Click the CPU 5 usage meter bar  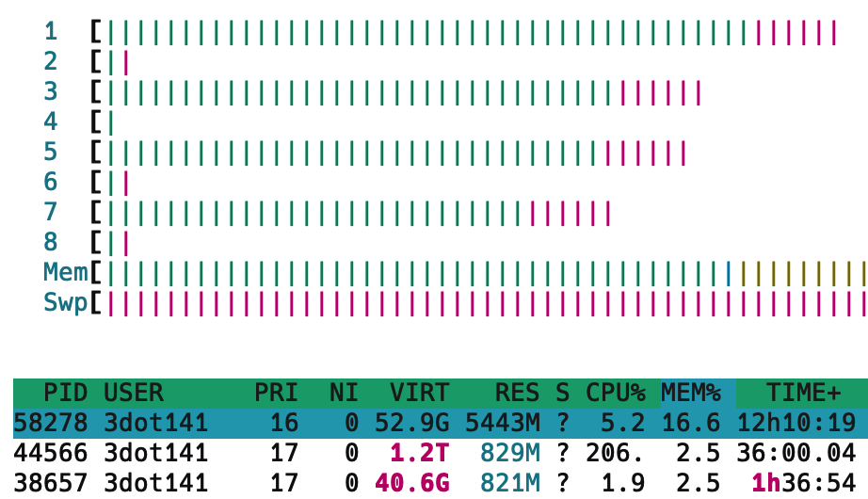click(395, 153)
